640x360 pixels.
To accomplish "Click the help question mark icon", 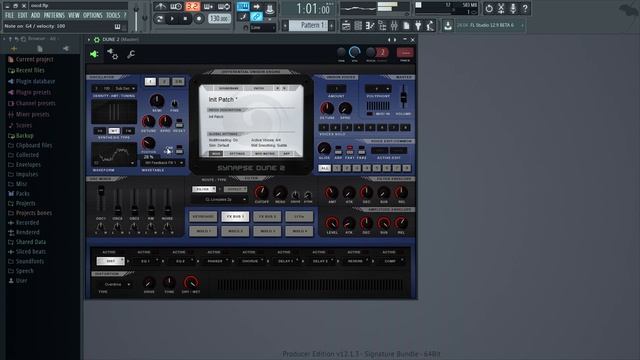I will pyautogui.click(x=525, y=8).
